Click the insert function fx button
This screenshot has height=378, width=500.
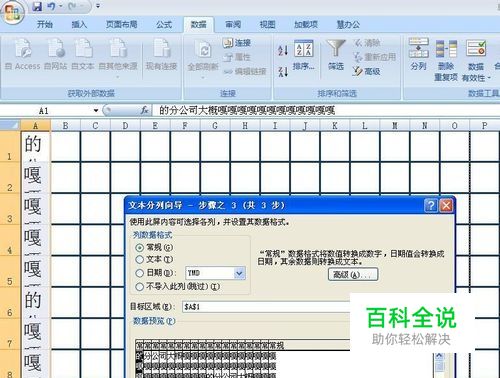click(144, 110)
